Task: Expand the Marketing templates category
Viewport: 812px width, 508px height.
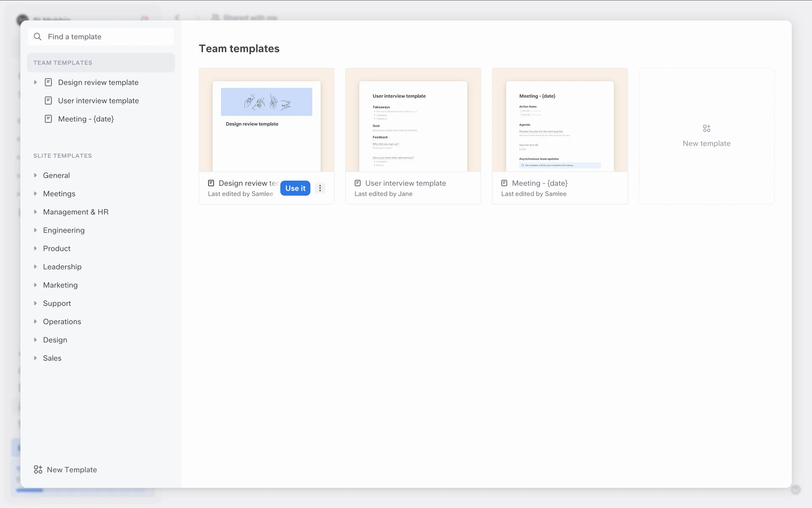Action: (36, 285)
